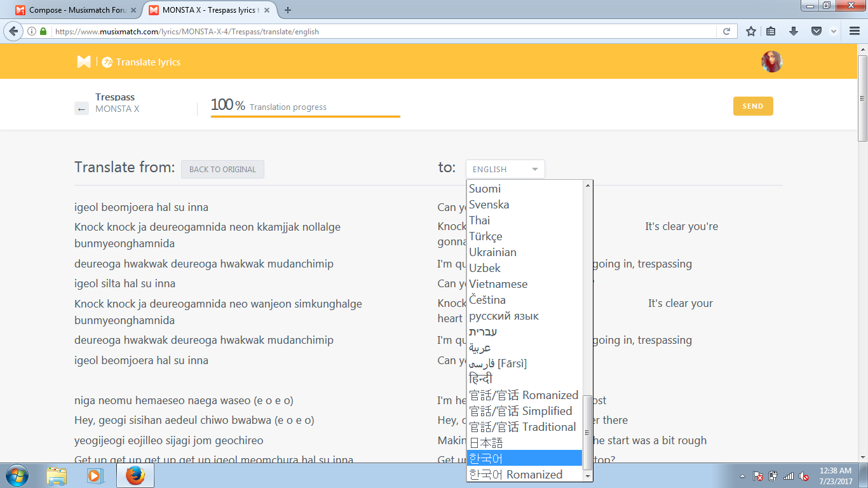Viewport: 868px width, 488px height.
Task: Click the Action Center flag tray icon
Action: (x=757, y=476)
